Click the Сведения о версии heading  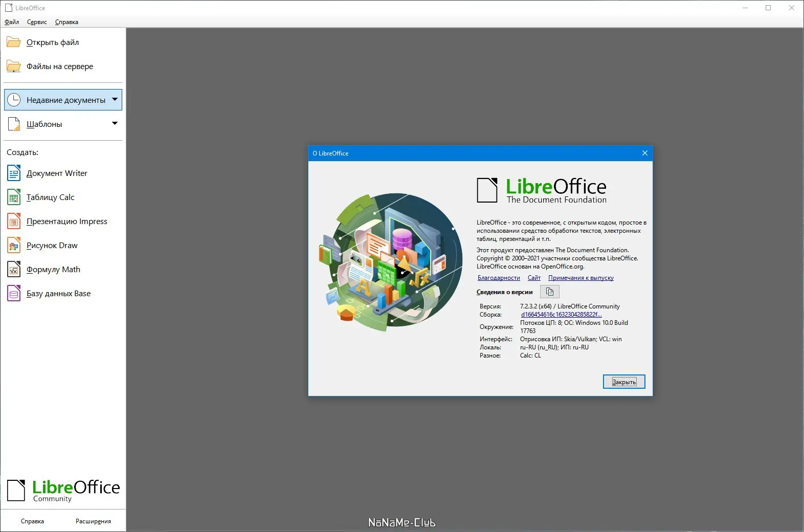[504, 292]
